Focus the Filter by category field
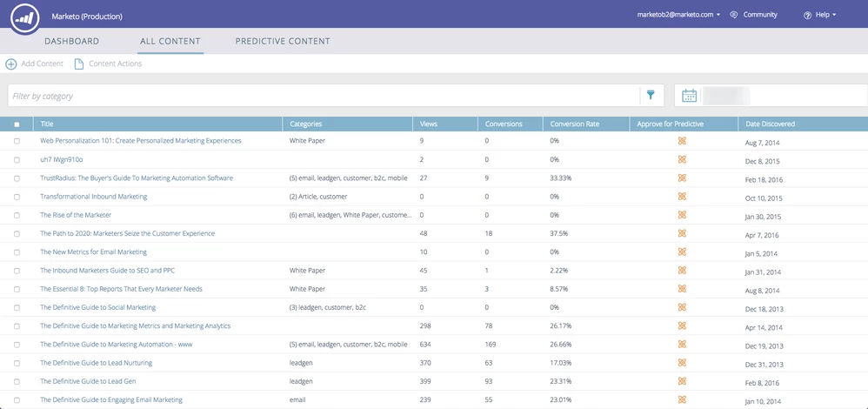Screen dimensions: 868x409 tap(324, 96)
